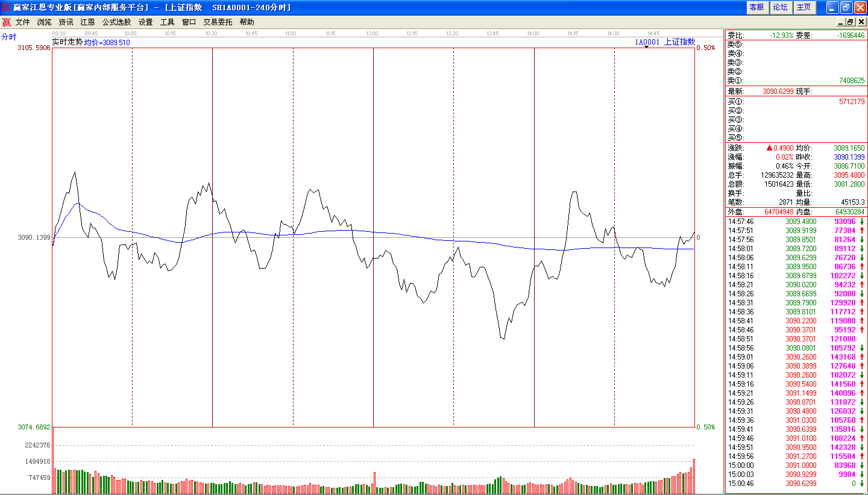Go to 主页 via title bar button
This screenshot has height=495, width=868.
click(804, 7)
